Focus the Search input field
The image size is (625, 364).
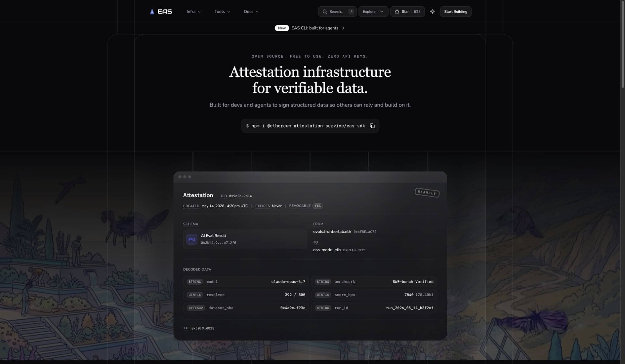(337, 12)
